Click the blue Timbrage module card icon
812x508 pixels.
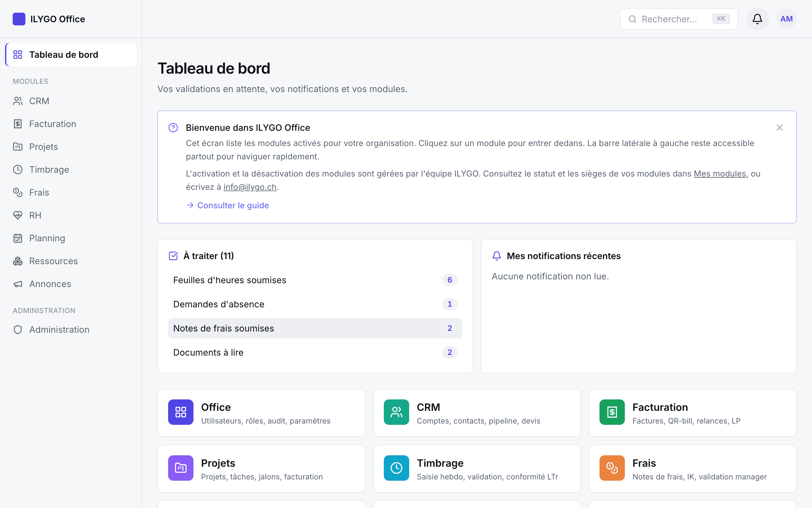pos(396,468)
